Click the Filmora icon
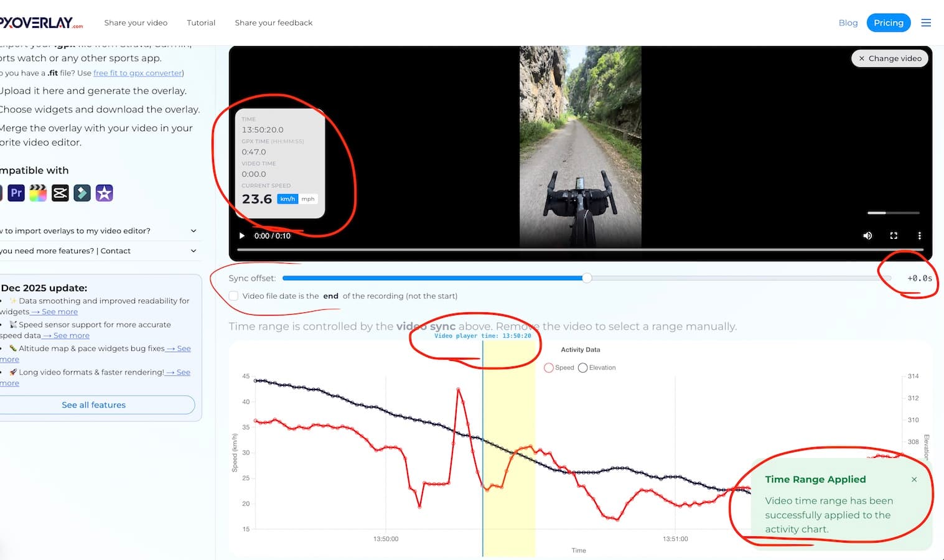 [x=82, y=193]
